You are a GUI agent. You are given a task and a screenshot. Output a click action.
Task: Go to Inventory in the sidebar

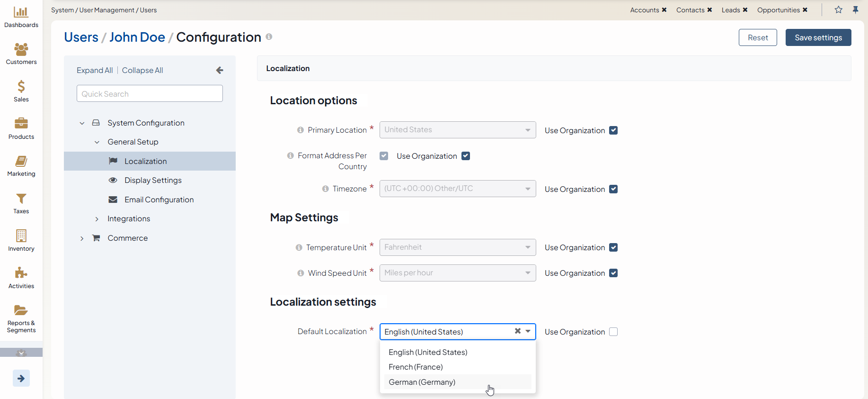[21, 240]
